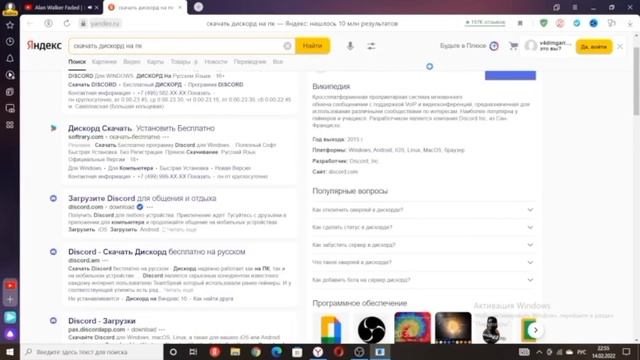640x360 pixels.
Task: Open Microsoft Edge from the taskbar
Action: point(276,352)
